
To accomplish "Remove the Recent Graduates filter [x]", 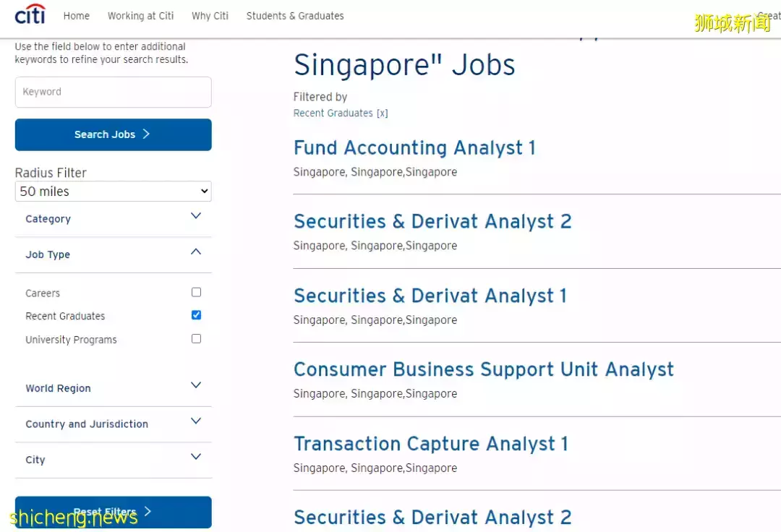I will (x=382, y=113).
